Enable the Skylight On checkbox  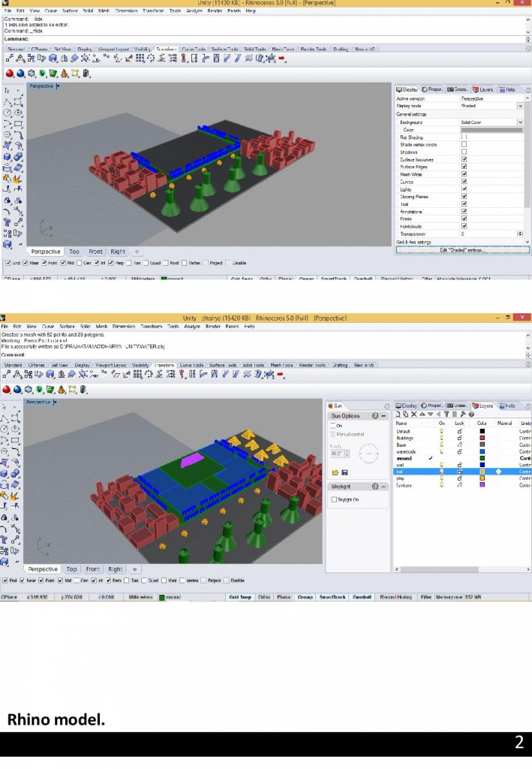pyautogui.click(x=335, y=499)
